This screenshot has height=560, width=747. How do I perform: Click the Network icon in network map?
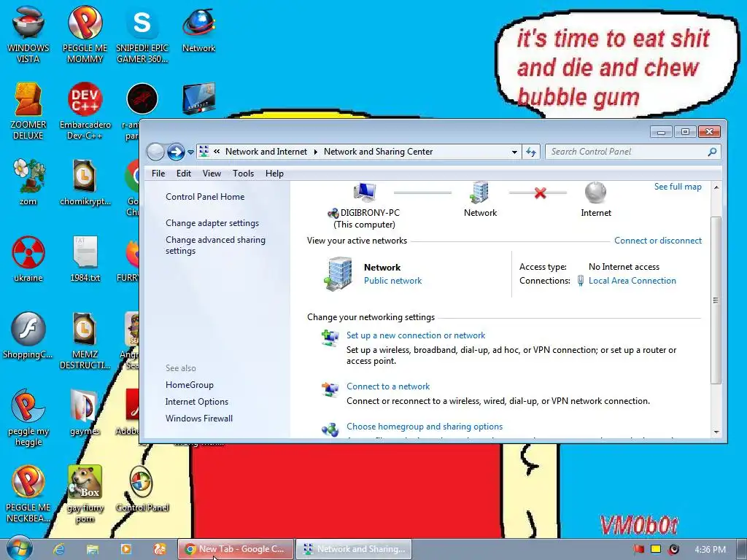pyautogui.click(x=480, y=192)
